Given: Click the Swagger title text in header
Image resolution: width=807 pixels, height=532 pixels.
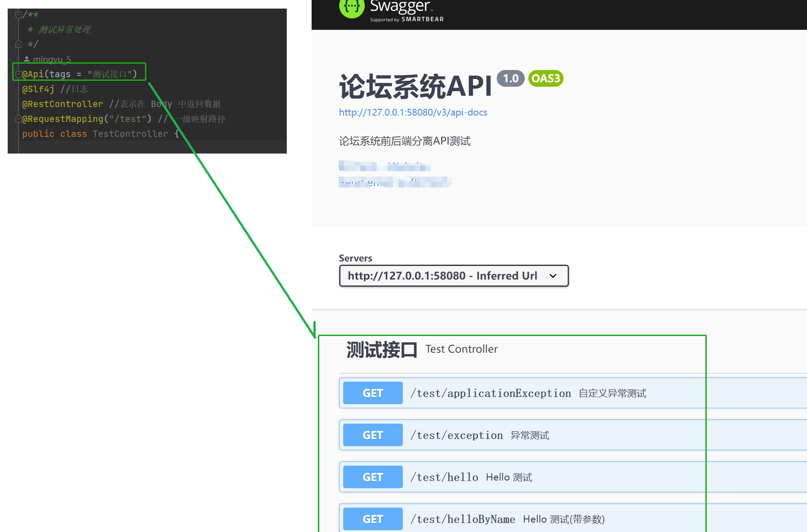Looking at the screenshot, I should 400,6.
